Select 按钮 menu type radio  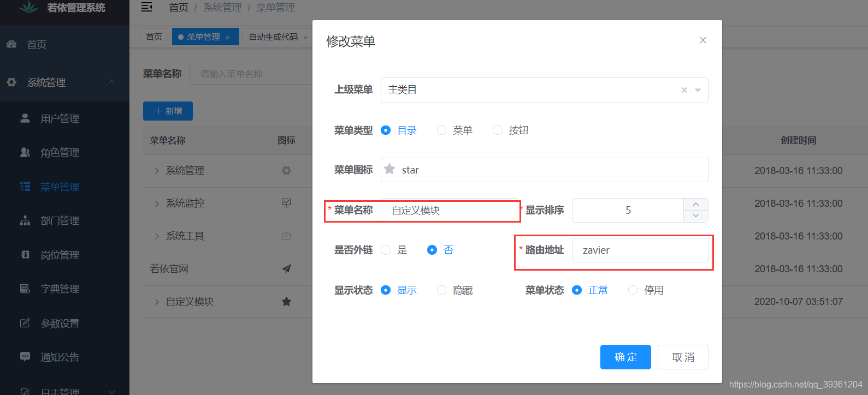497,130
